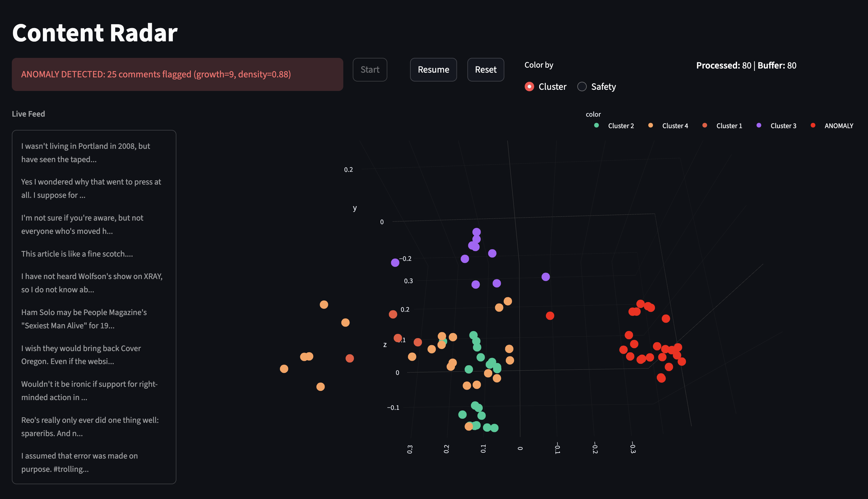Click the Processed counter text
868x499 pixels.
pos(723,66)
